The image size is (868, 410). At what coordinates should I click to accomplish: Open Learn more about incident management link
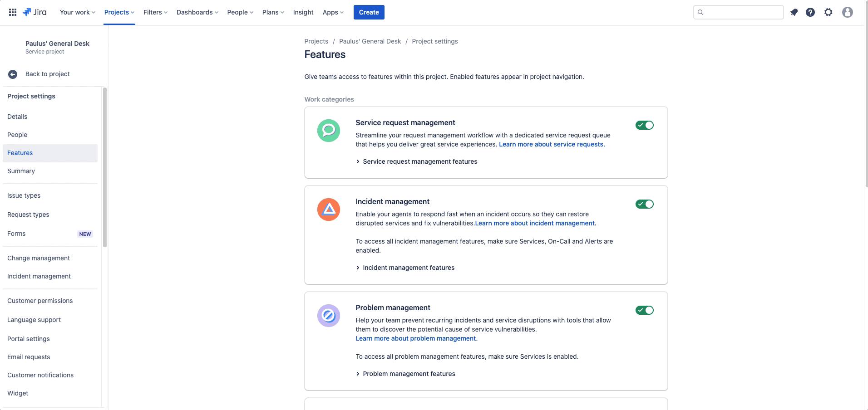536,223
